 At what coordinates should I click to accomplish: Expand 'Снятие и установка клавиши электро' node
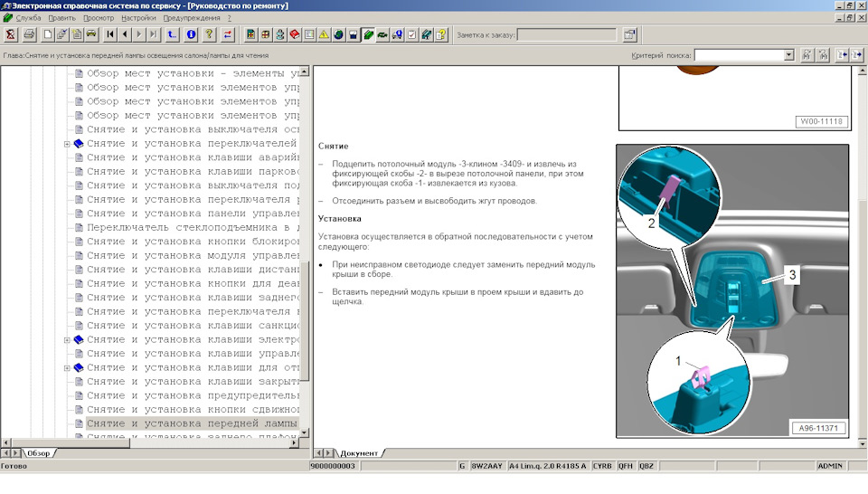[67, 340]
